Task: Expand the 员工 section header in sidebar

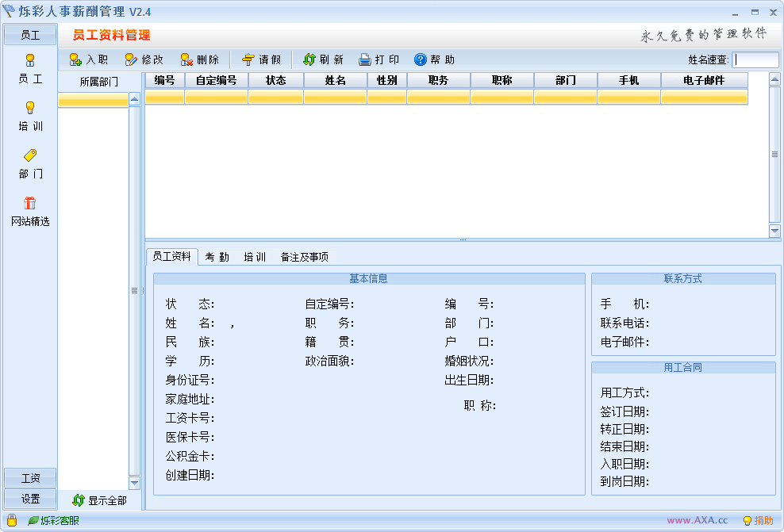Action: [30, 35]
